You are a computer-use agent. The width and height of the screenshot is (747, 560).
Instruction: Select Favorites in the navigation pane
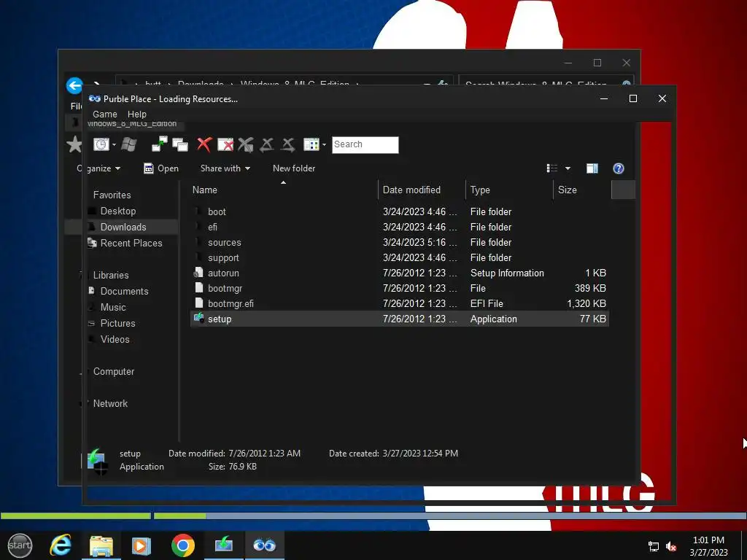[112, 195]
